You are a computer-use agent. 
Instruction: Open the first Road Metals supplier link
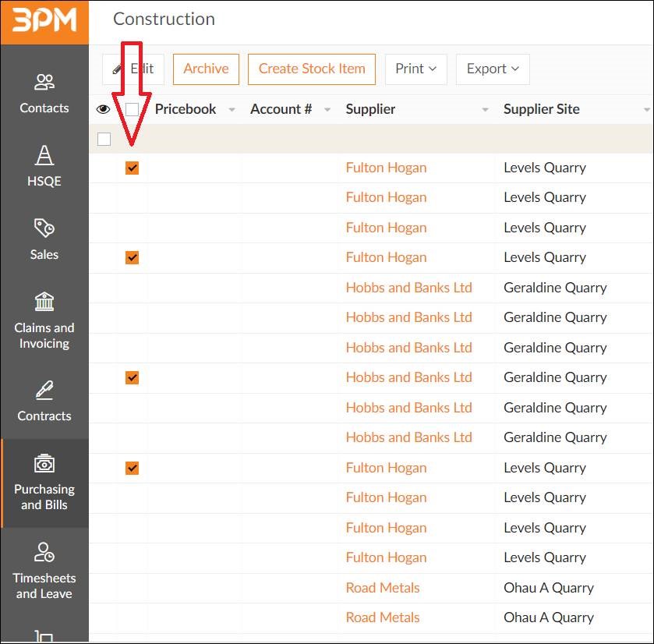(x=383, y=588)
